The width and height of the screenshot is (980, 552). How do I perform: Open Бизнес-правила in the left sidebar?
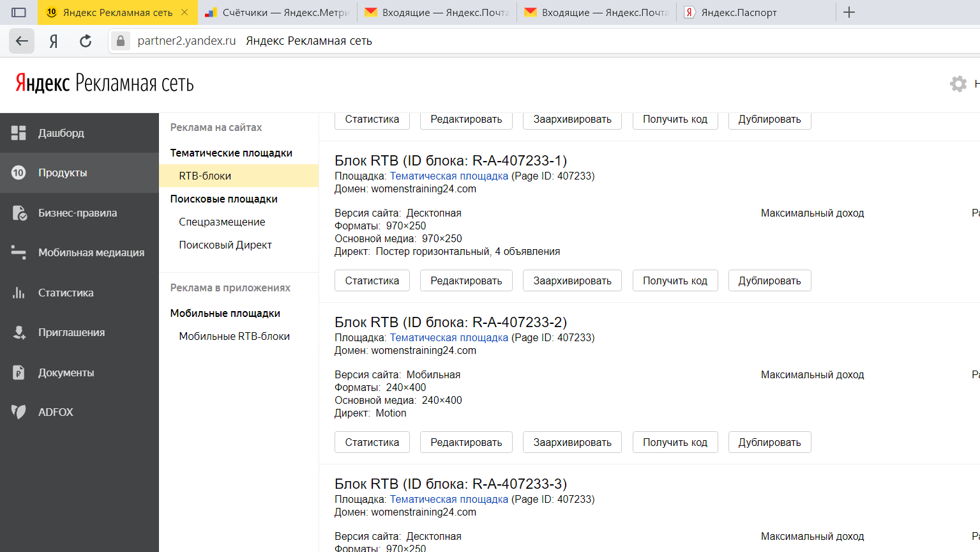(79, 213)
